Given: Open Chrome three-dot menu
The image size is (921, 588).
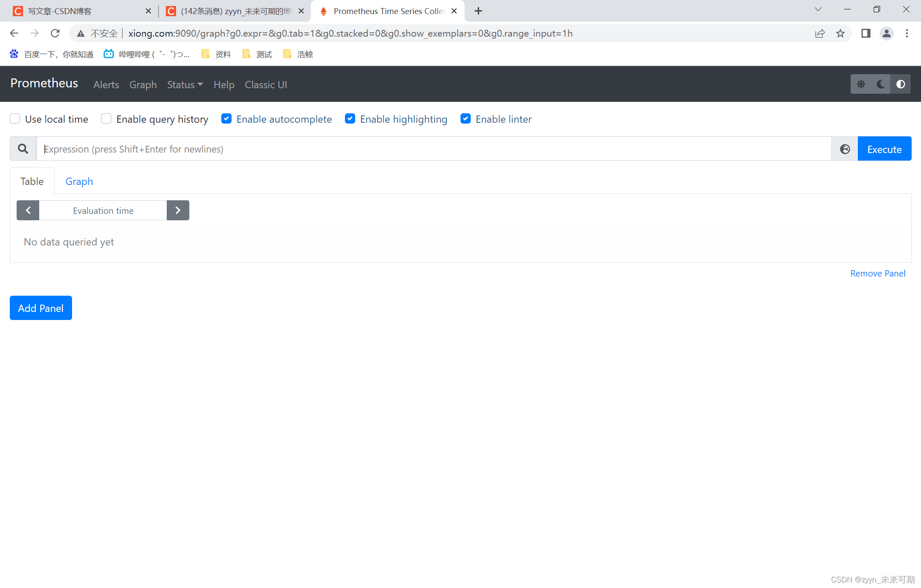Looking at the screenshot, I should pyautogui.click(x=907, y=33).
